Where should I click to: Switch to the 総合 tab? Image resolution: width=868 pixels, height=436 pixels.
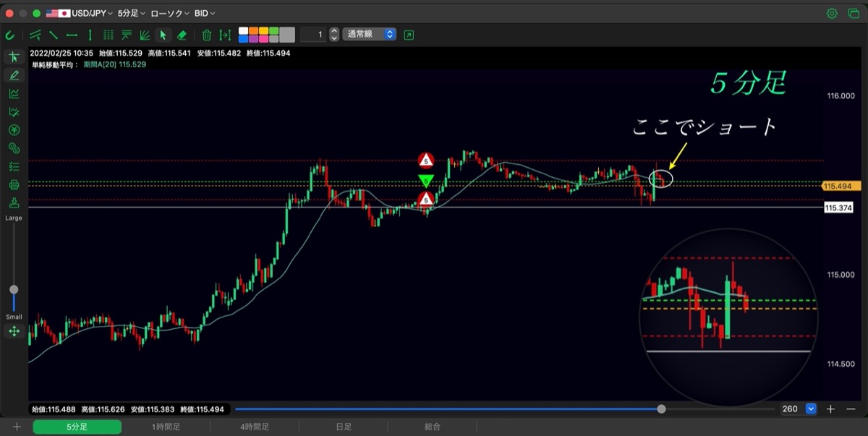[x=433, y=427]
